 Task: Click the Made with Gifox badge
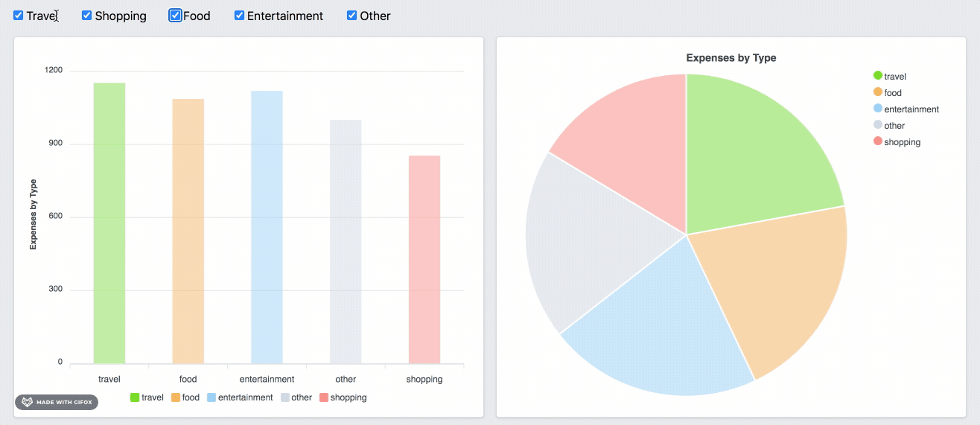(x=57, y=403)
